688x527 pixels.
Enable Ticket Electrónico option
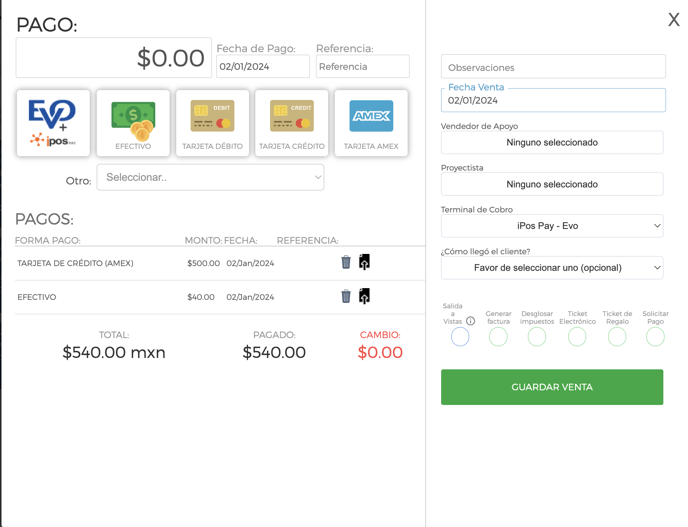577,337
